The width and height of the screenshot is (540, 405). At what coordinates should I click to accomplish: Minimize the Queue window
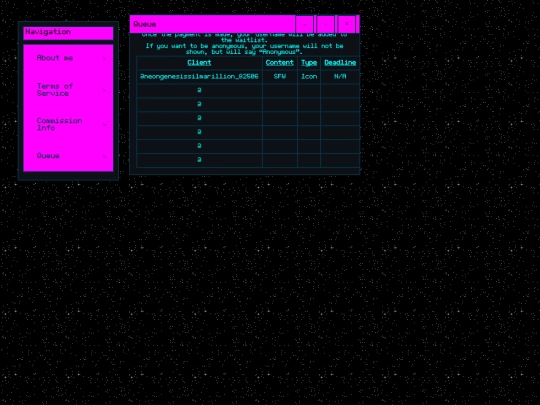[x=304, y=24]
